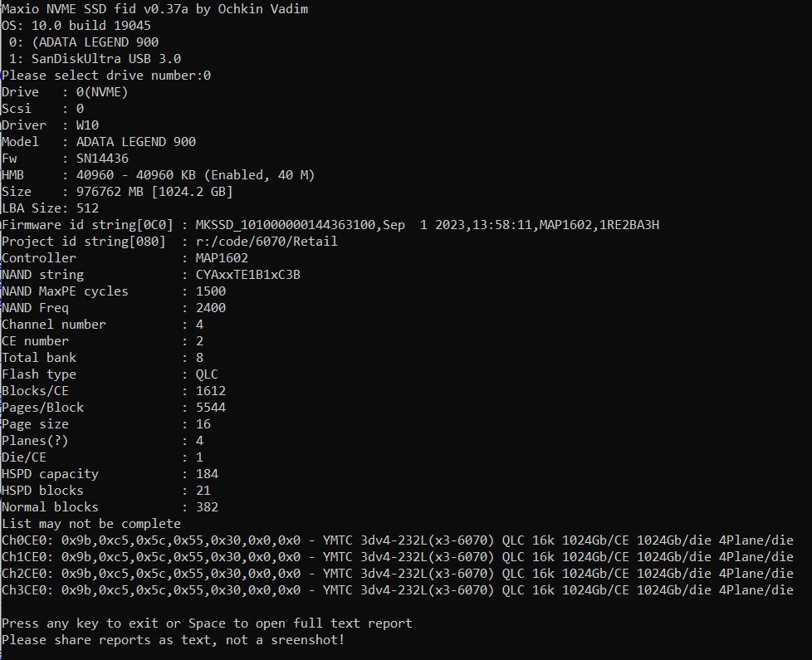Click the Controller value MAP1602
The height and width of the screenshot is (660, 812).
tap(222, 258)
